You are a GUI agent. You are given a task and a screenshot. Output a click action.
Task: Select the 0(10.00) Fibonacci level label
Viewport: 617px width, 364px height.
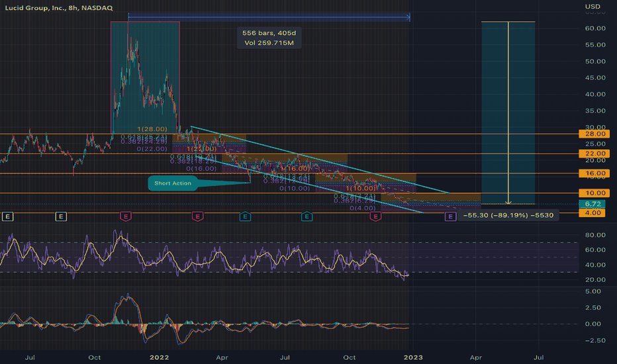295,189
